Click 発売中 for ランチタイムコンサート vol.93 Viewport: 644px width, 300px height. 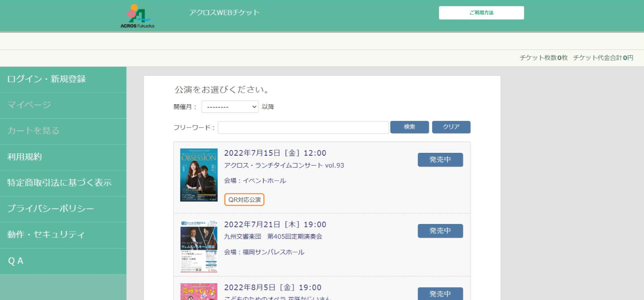440,160
